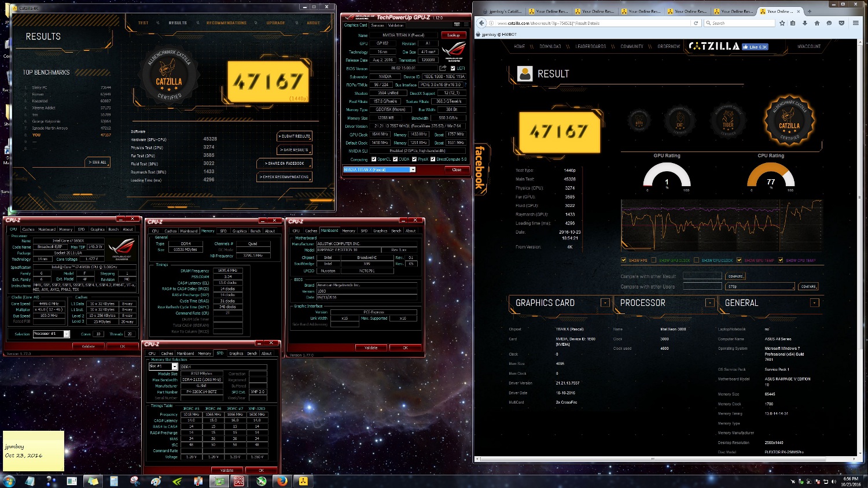Open the Slot #1 dropdown in CPU-Z SPD
Screen dimensions: 868x488
pyautogui.click(x=174, y=367)
